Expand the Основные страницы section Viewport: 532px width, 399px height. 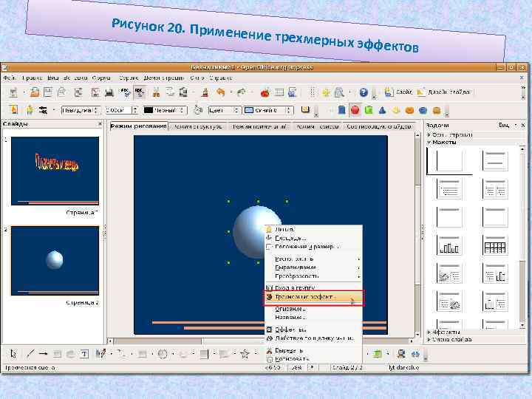449,134
